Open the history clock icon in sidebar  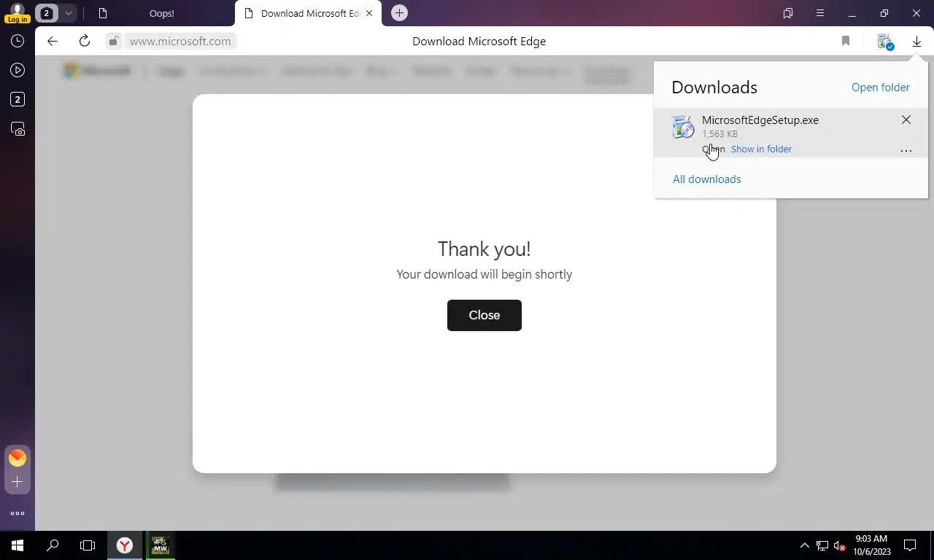click(18, 42)
